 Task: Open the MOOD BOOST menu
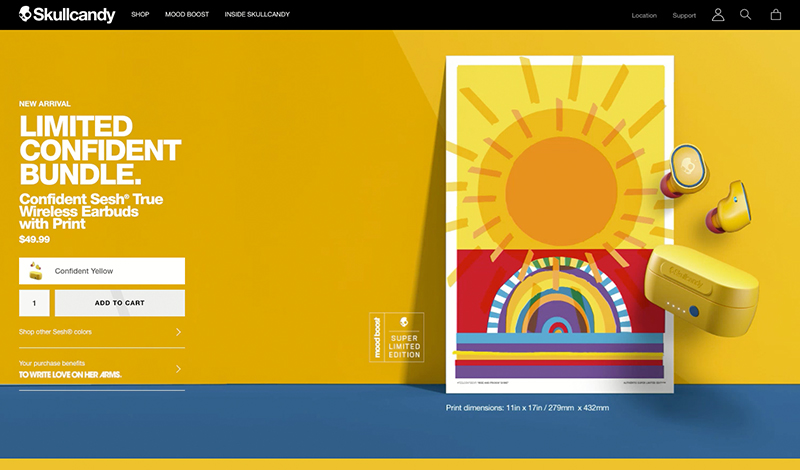187,14
